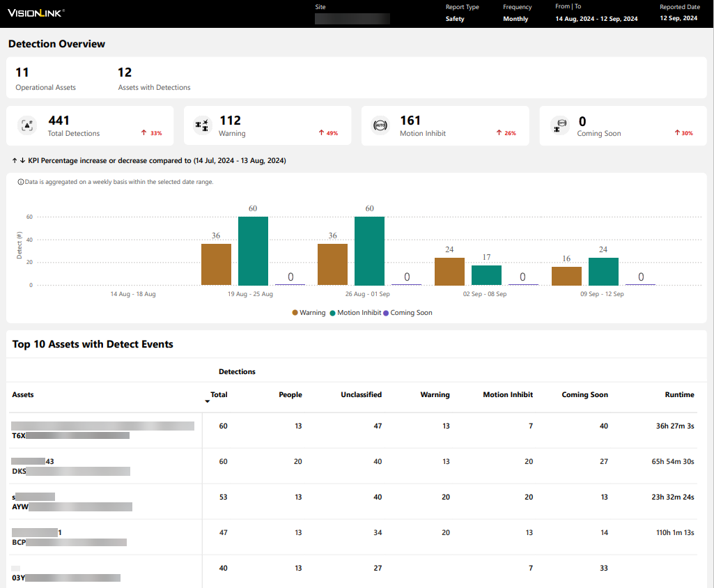Click the Warning bar valued 16

tap(566, 276)
